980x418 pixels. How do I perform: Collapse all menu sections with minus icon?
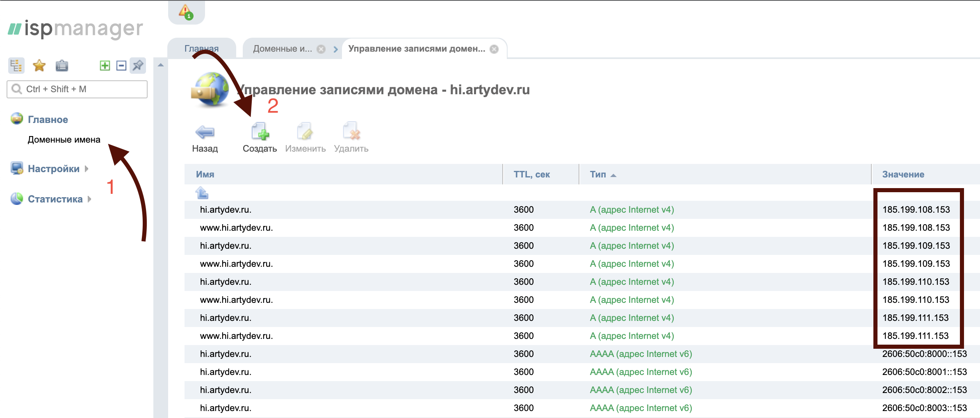pos(121,66)
